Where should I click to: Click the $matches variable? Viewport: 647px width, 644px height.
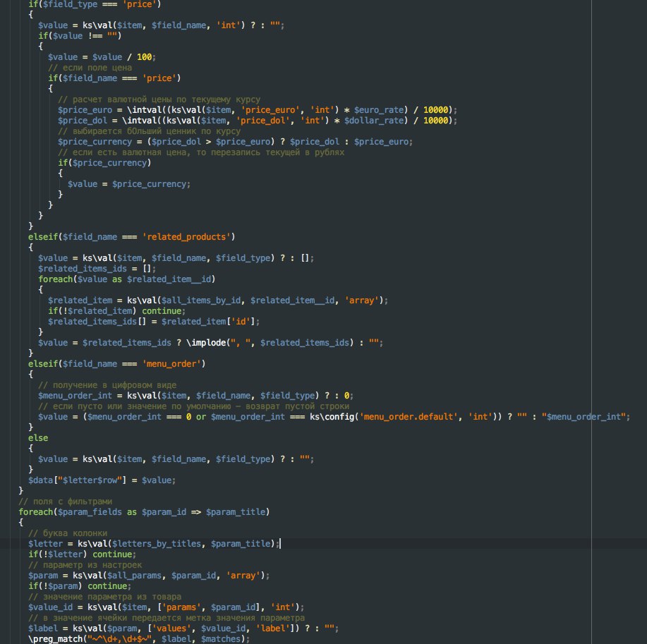pos(221,639)
